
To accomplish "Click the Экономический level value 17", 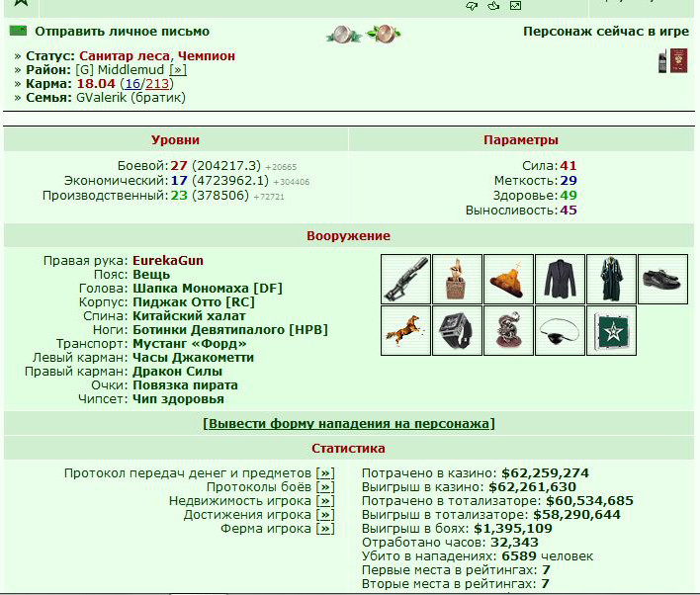I will tap(179, 180).
